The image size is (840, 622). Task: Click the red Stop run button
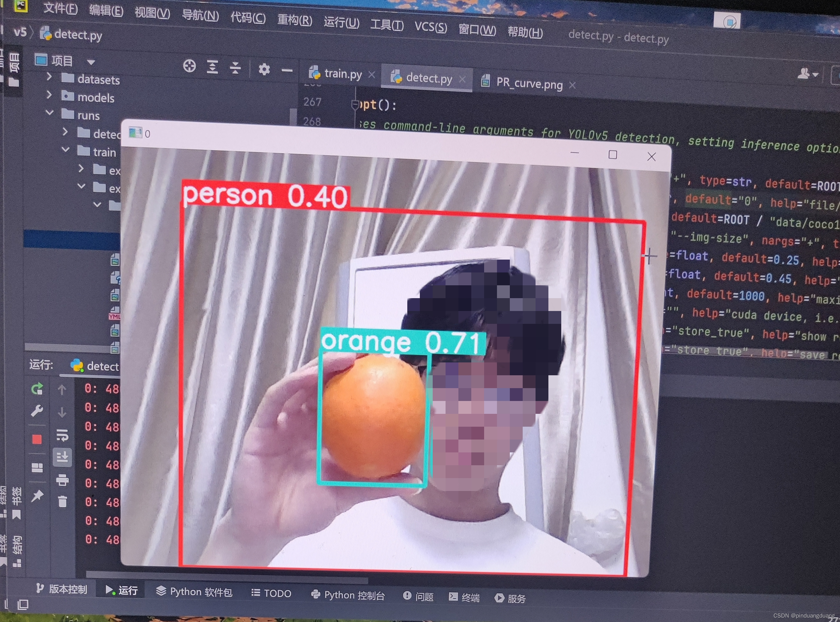point(37,440)
